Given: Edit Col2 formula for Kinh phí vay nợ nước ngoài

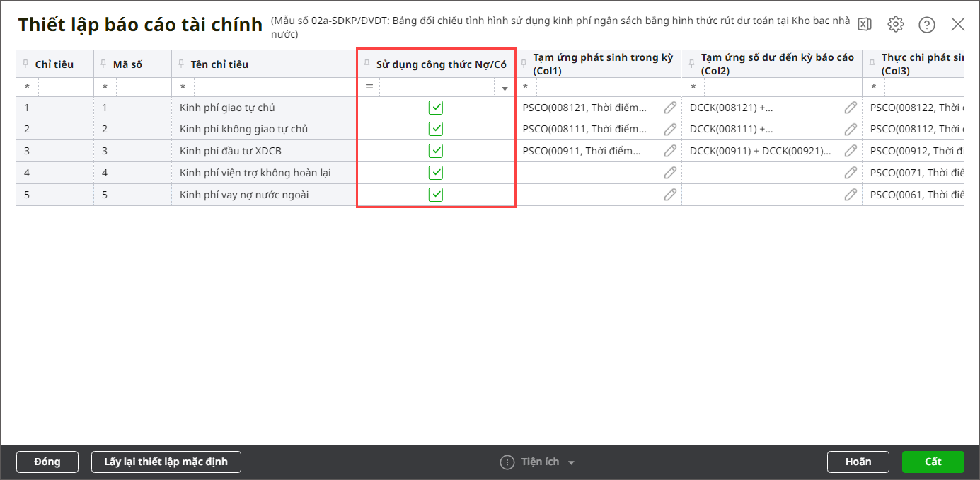Looking at the screenshot, I should click(851, 194).
